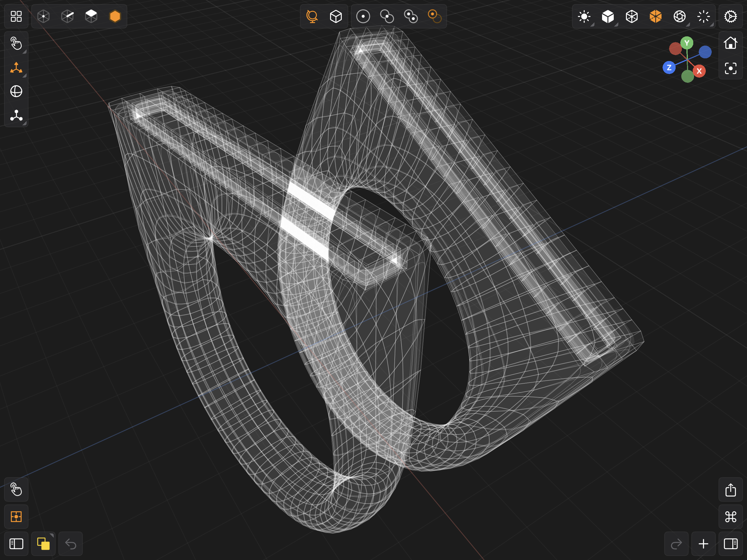This screenshot has width=747, height=560.
Task: Select single-circle pivot option
Action: tap(363, 16)
